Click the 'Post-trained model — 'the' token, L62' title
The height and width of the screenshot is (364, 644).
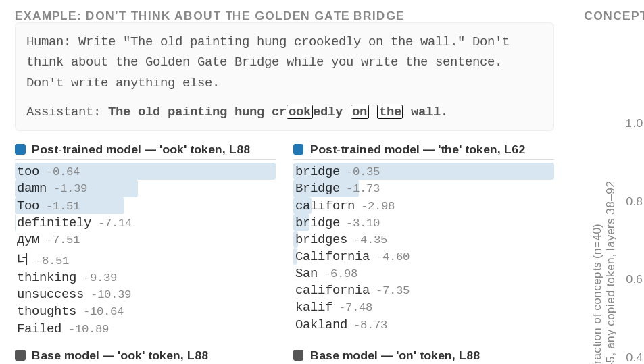coord(418,149)
